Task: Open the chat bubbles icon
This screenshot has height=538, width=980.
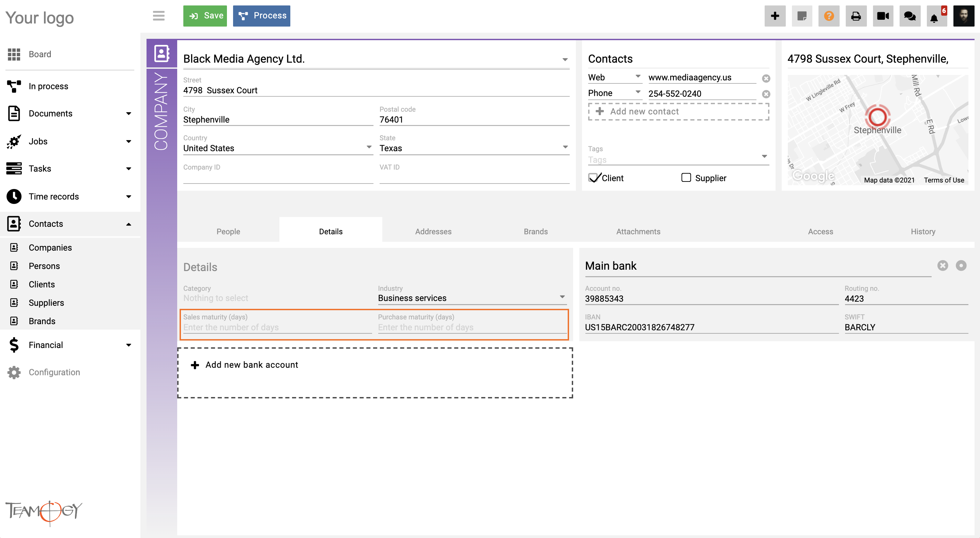Action: click(x=910, y=16)
